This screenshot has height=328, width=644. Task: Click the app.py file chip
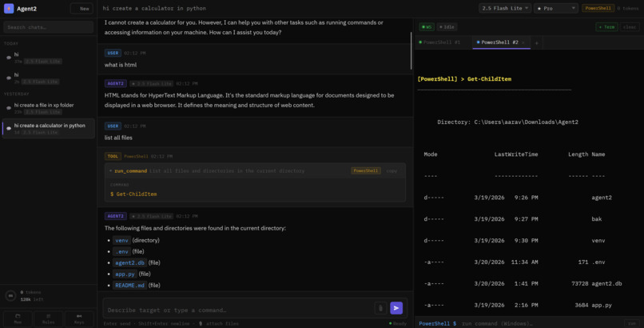125,274
